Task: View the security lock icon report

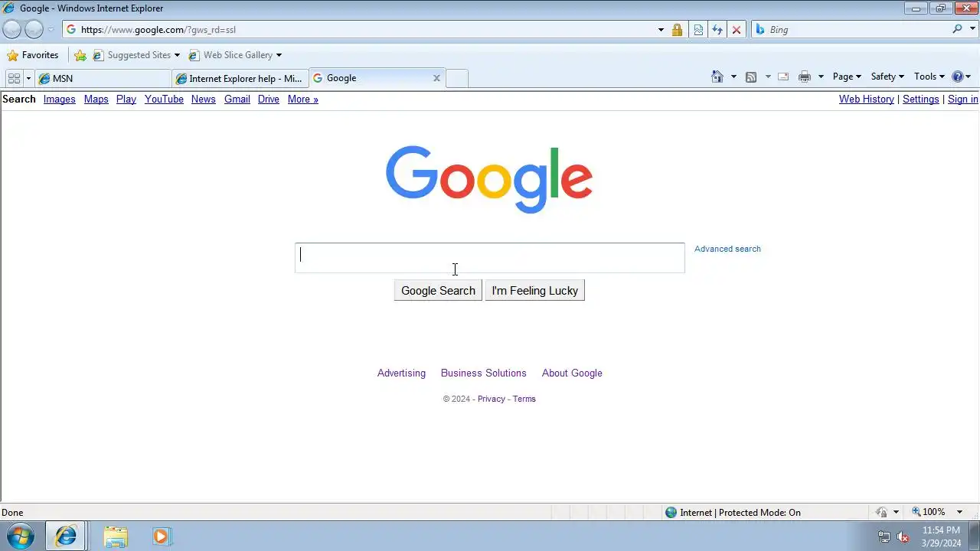Action: (x=677, y=30)
